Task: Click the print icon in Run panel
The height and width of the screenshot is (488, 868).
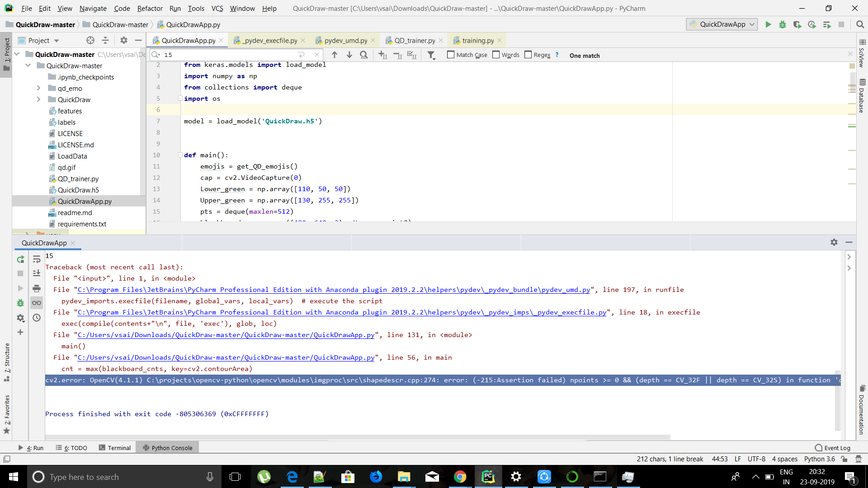Action: pos(37,288)
